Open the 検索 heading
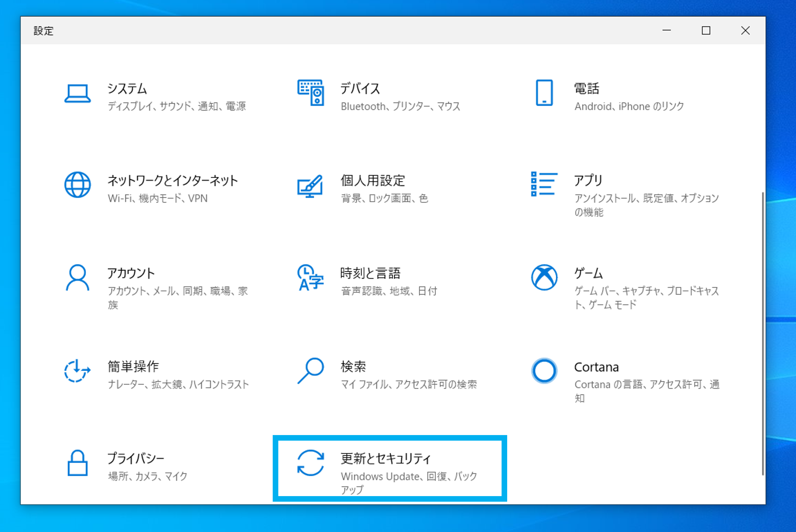This screenshot has height=532, width=796. tap(353, 366)
